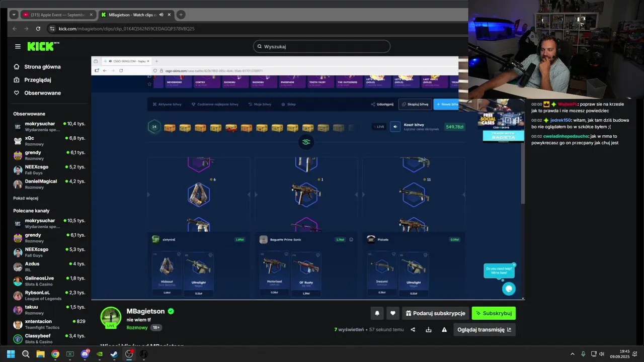
Task: Click the share clip icon
Action: pos(413,330)
